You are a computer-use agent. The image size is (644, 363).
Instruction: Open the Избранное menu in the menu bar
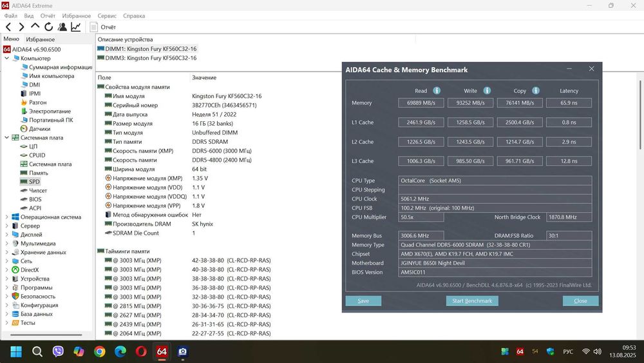[x=77, y=15]
